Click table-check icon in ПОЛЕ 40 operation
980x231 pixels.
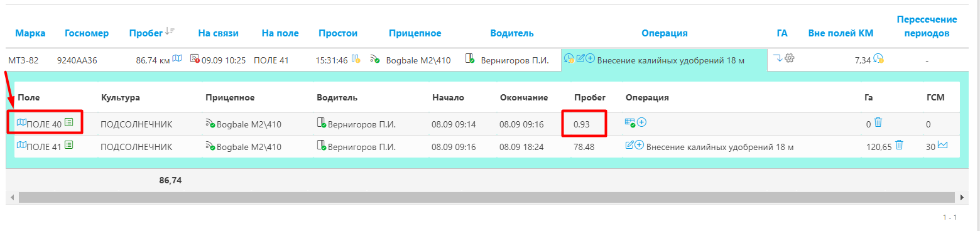click(x=630, y=122)
